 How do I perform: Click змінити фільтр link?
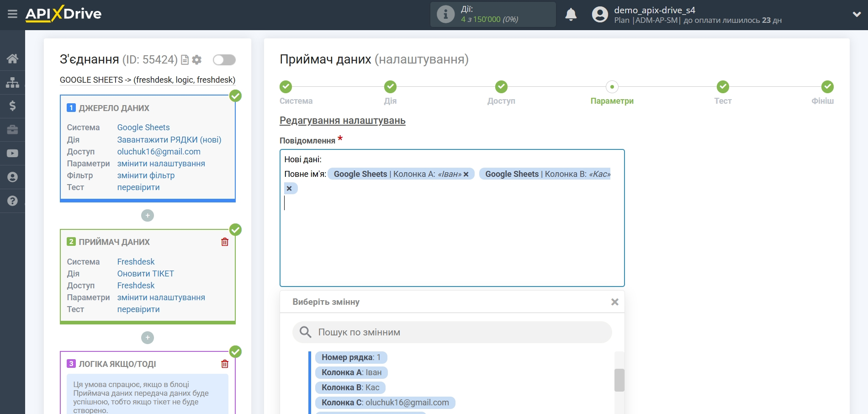(x=146, y=175)
